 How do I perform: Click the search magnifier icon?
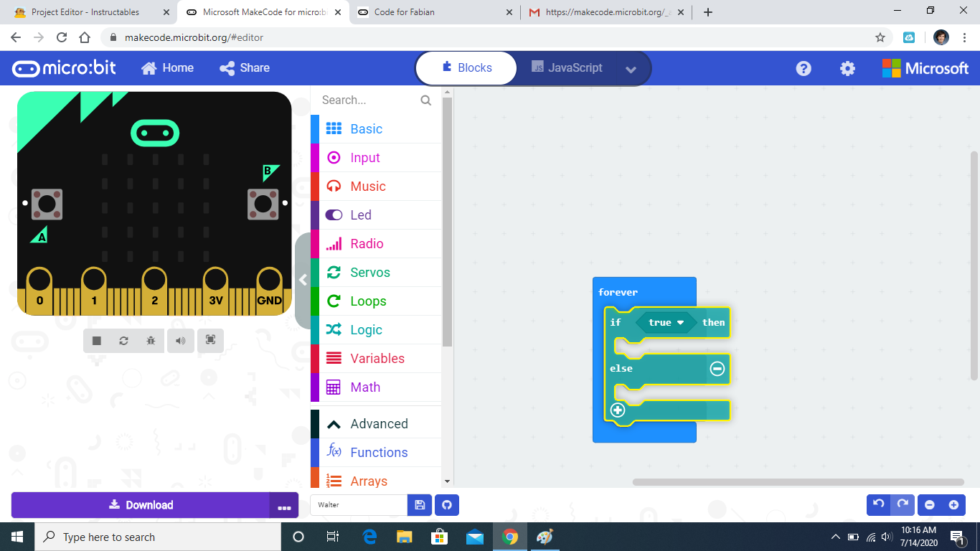tap(426, 100)
